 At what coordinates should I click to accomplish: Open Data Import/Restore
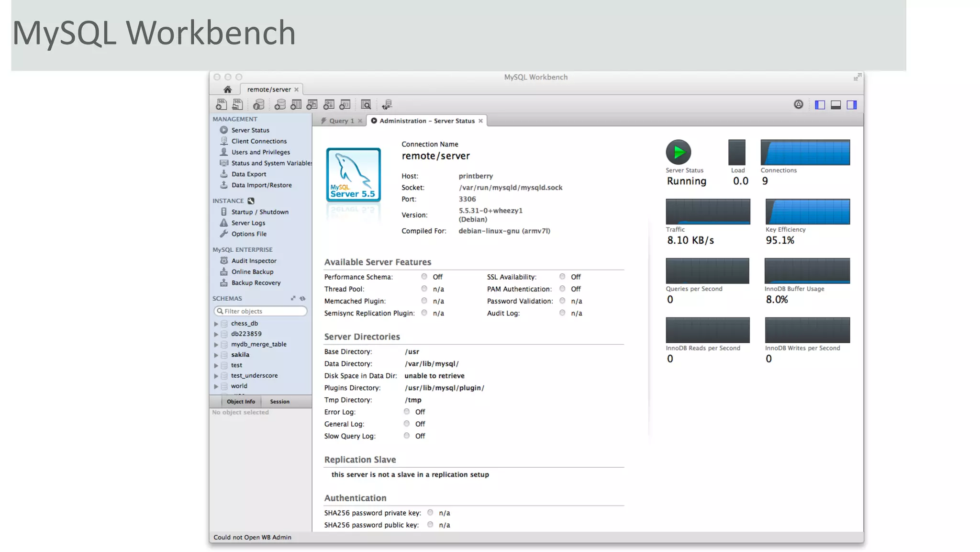261,185
